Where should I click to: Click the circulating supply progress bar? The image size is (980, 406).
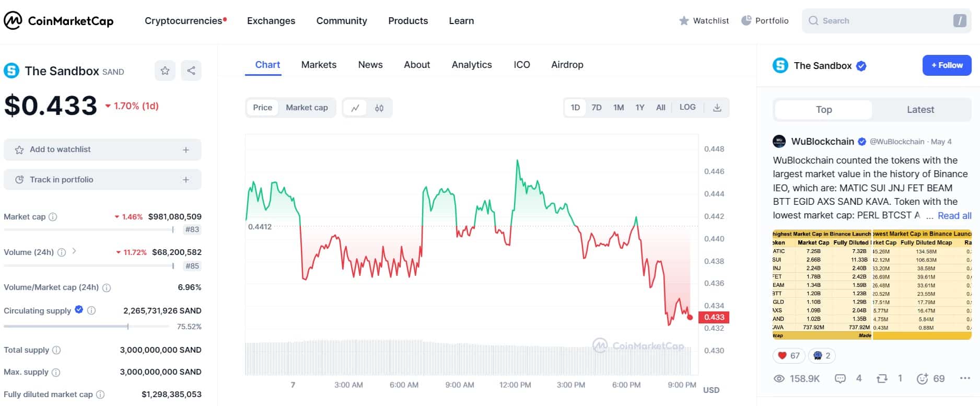click(x=87, y=327)
